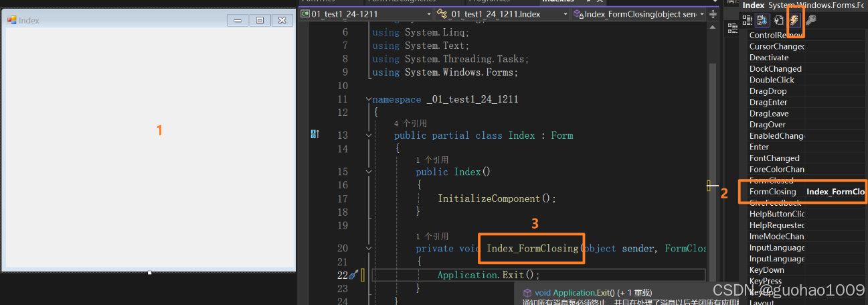Select the DragDrop event row

pos(806,91)
